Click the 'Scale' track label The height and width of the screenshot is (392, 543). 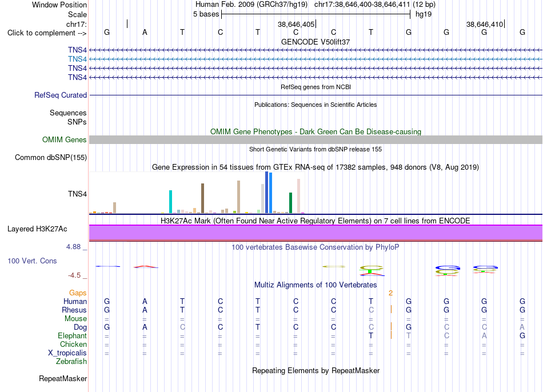[x=77, y=14]
